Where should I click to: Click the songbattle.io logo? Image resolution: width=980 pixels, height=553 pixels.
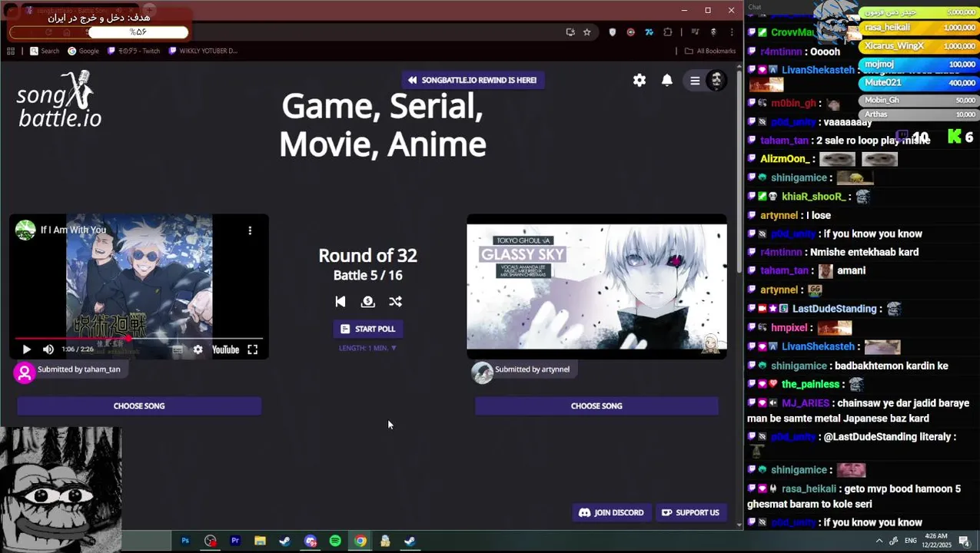pos(59,100)
